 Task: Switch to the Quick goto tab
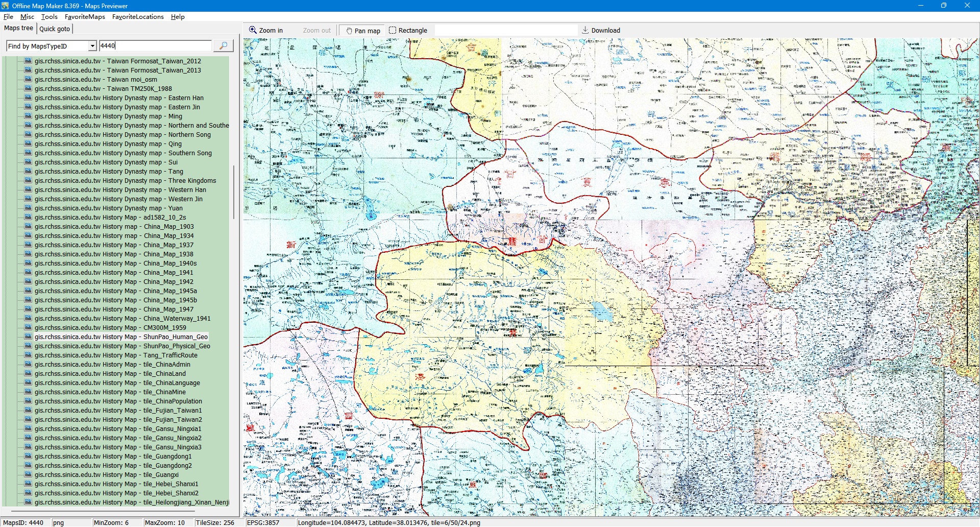tap(55, 29)
